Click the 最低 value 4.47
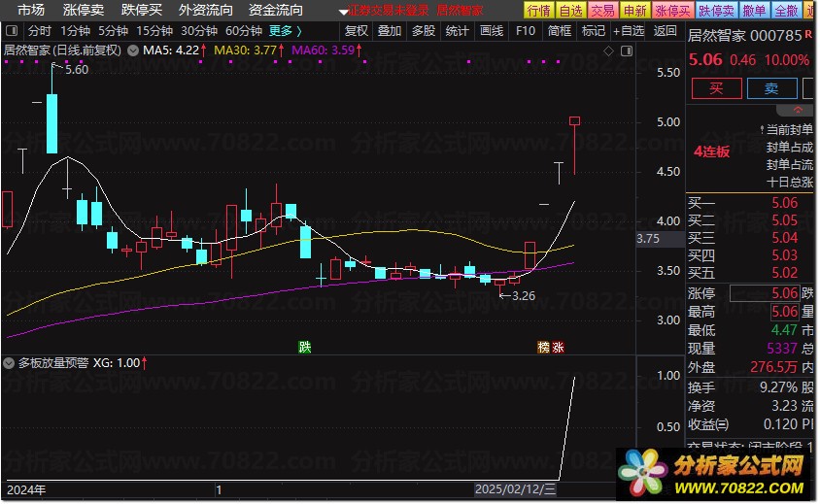Image resolution: width=820 pixels, height=504 pixels. tap(784, 330)
